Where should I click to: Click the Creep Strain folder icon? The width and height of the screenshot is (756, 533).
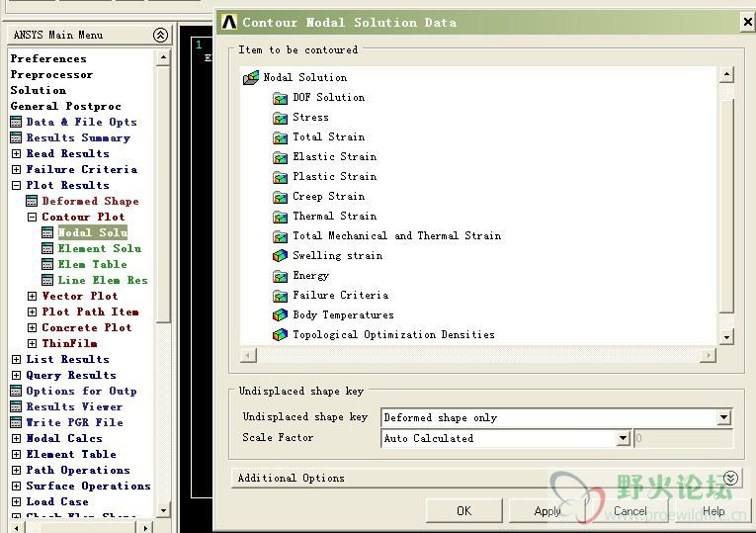click(280, 198)
